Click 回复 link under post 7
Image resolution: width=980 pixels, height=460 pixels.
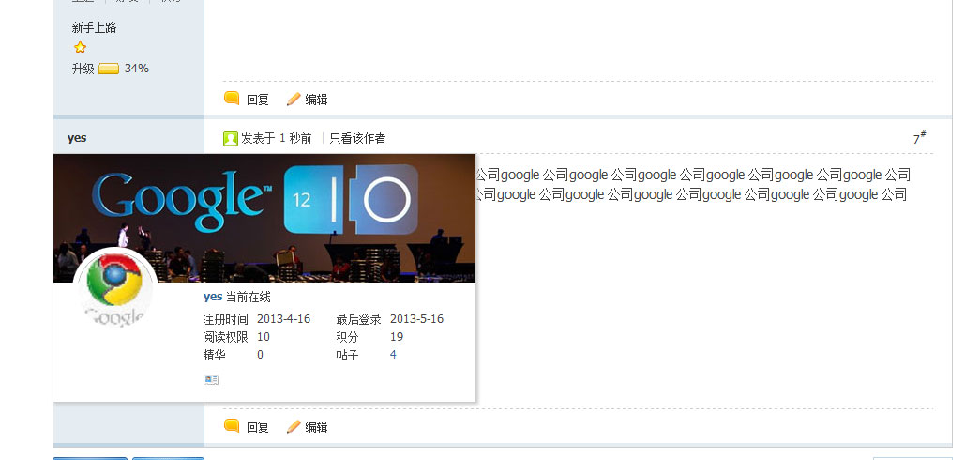coord(258,427)
